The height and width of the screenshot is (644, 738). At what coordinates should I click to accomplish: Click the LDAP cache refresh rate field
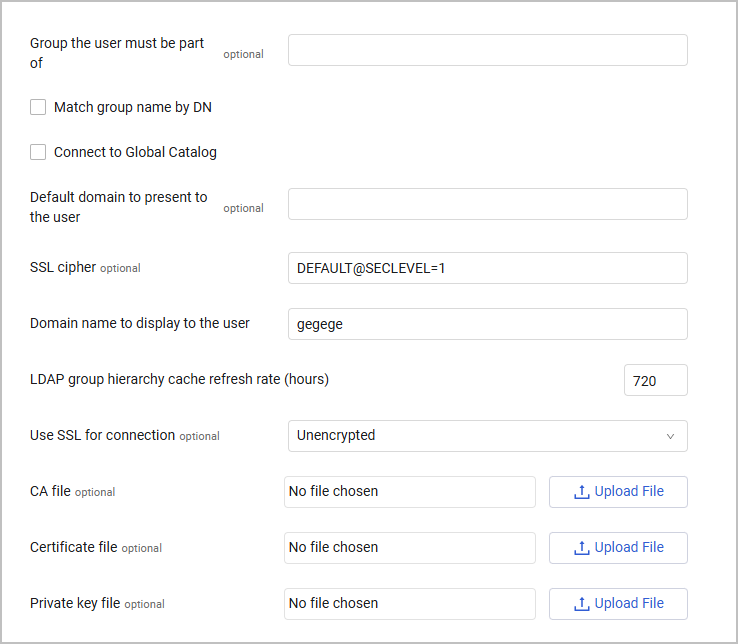[655, 380]
